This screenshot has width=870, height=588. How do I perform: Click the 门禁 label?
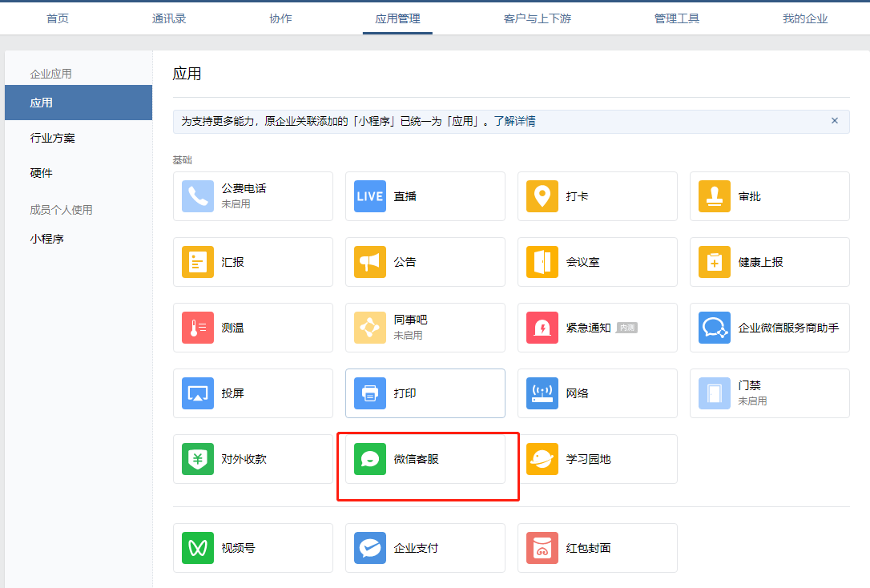pyautogui.click(x=750, y=385)
